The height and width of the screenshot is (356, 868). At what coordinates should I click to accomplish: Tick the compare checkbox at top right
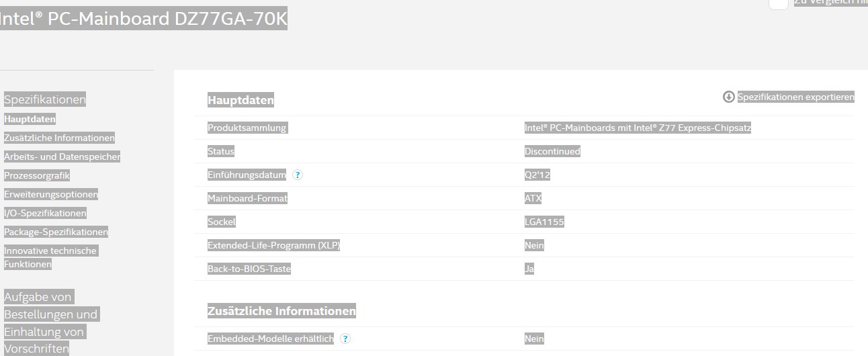[x=778, y=3]
